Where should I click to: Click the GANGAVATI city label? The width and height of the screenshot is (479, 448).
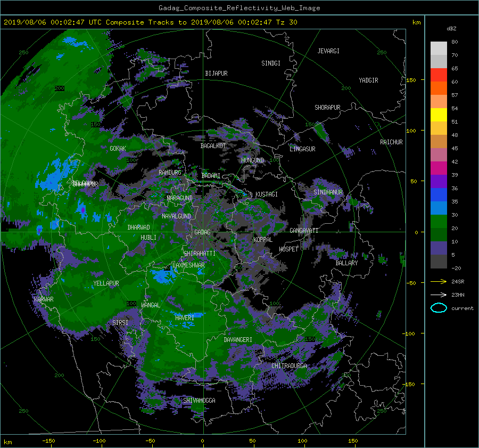[x=304, y=231]
